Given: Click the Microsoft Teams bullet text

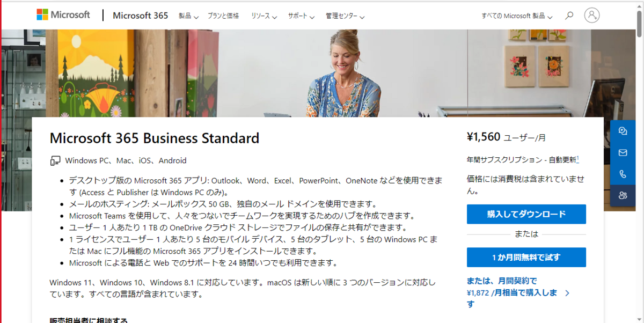Looking at the screenshot, I should click(x=242, y=216).
